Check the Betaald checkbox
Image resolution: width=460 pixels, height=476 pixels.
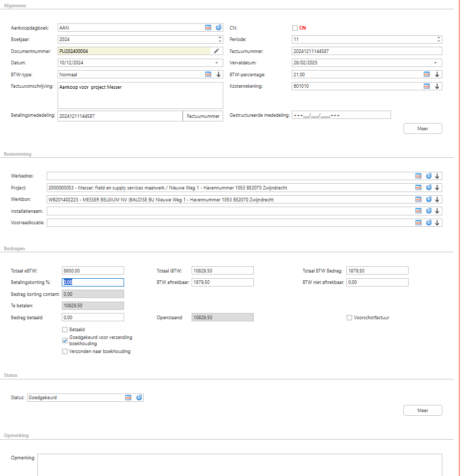[65, 330]
